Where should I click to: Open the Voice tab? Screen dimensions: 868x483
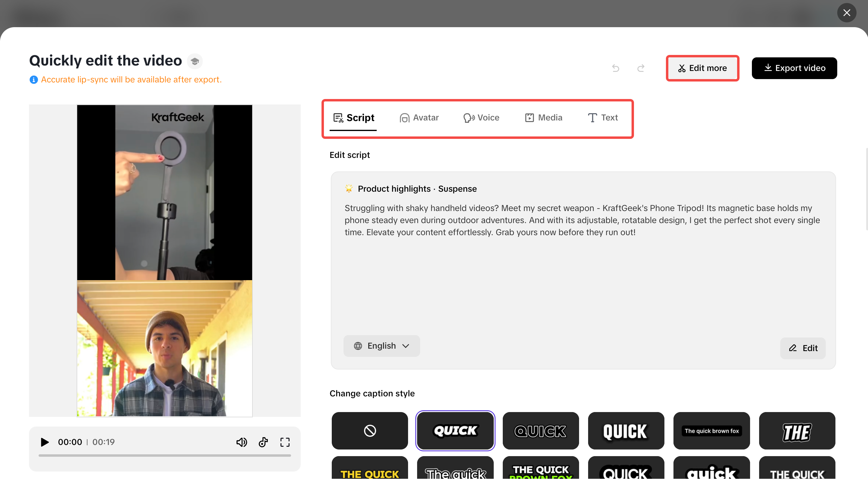(481, 118)
